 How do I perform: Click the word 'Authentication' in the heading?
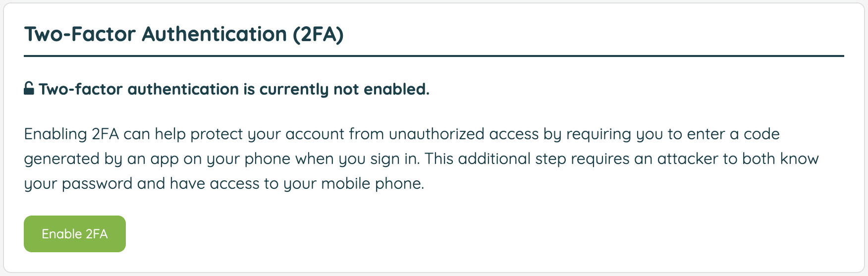point(215,34)
